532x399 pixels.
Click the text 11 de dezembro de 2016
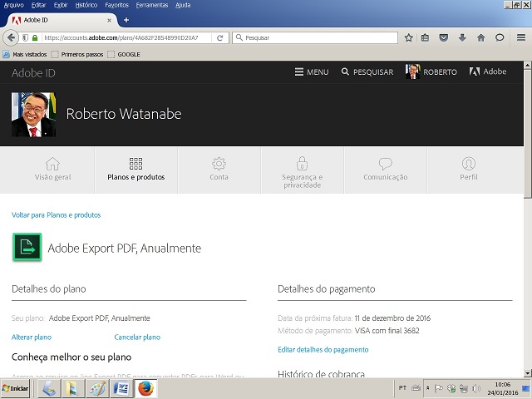pos(392,318)
